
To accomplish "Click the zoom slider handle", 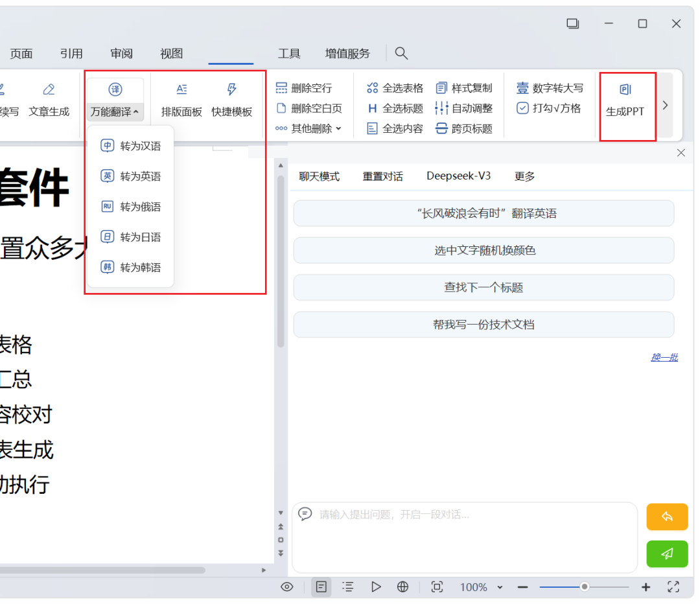I will click(585, 587).
